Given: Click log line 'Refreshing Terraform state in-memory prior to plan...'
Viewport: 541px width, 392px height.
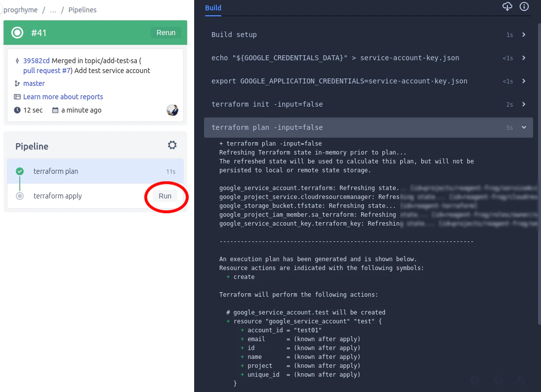Looking at the screenshot, I should coord(313,153).
